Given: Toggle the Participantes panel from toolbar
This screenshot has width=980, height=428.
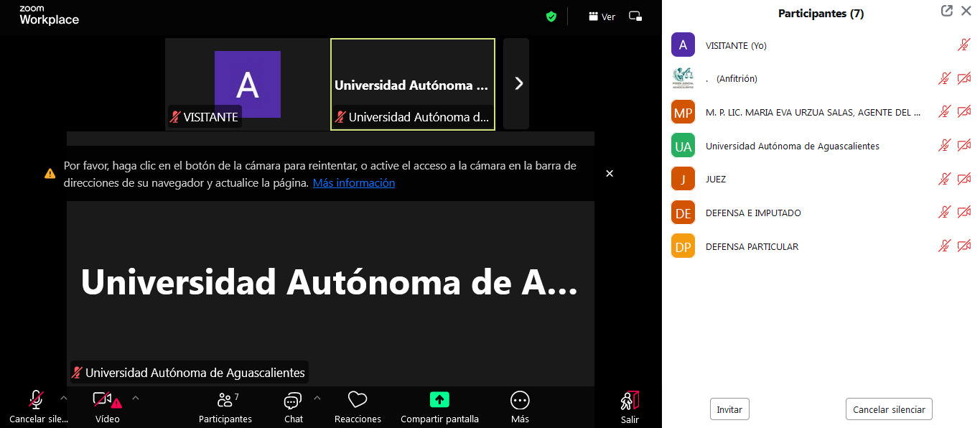Looking at the screenshot, I should [x=225, y=400].
